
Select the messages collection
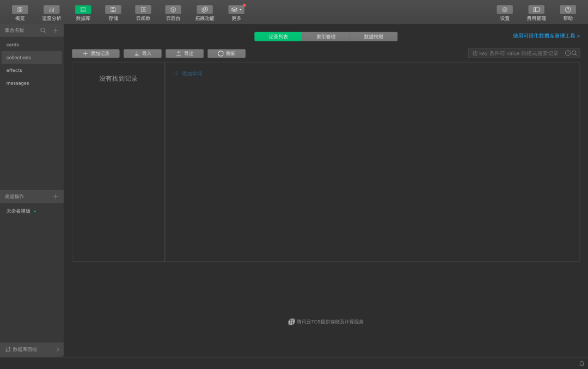pos(18,83)
